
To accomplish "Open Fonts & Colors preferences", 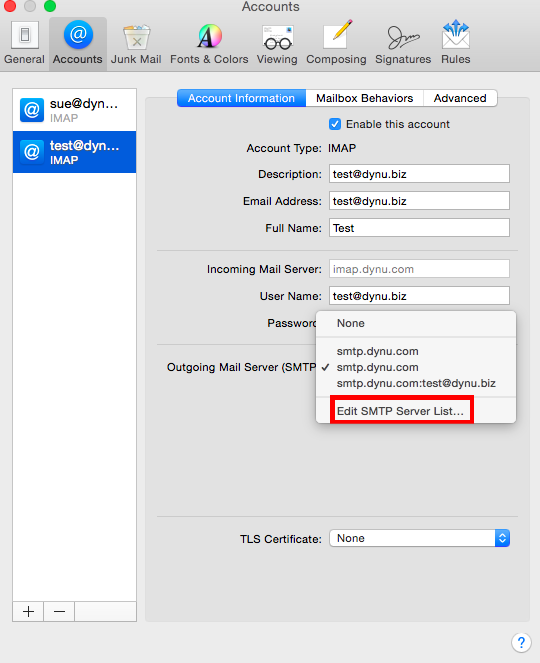I will click(209, 43).
